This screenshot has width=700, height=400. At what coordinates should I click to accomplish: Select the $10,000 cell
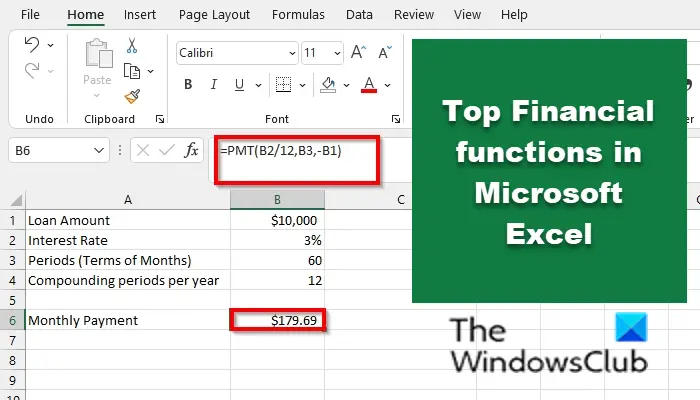277,220
